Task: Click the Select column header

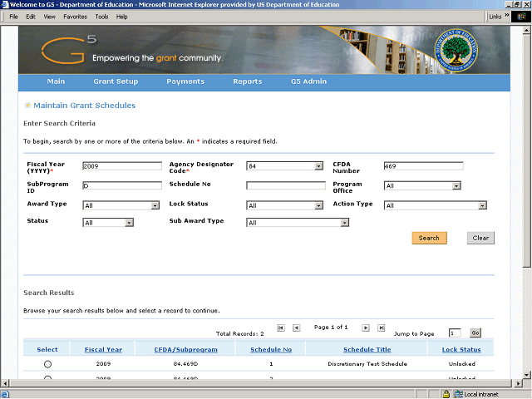Action: click(x=47, y=349)
